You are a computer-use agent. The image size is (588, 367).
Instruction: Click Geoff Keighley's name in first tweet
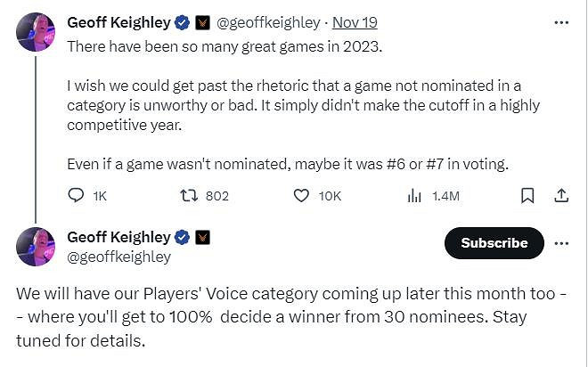118,24
